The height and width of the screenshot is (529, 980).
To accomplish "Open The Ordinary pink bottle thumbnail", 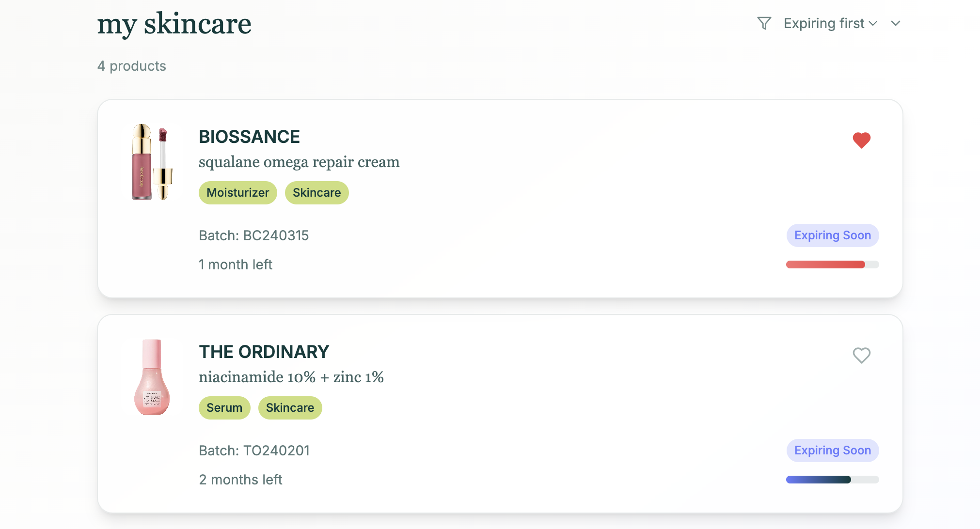I will [152, 377].
